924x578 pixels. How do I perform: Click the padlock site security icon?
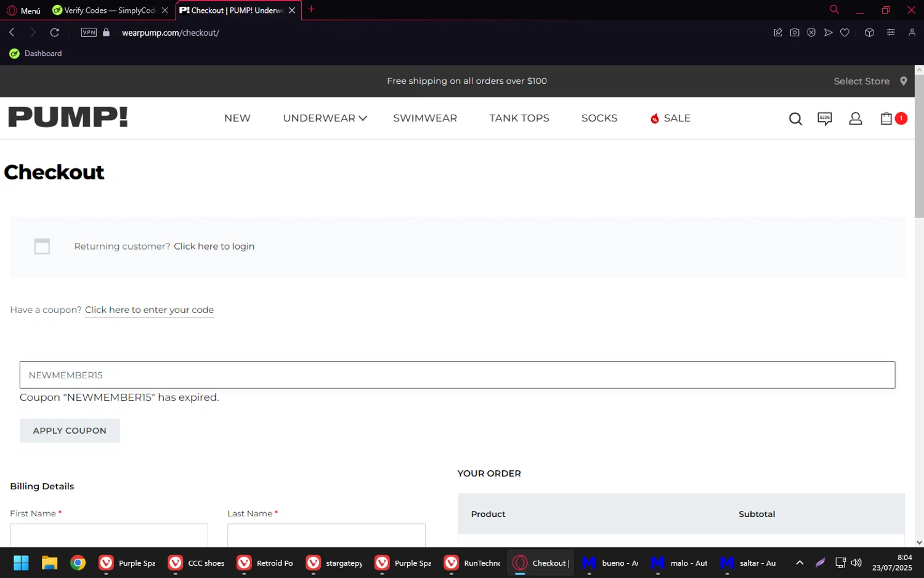(x=106, y=32)
